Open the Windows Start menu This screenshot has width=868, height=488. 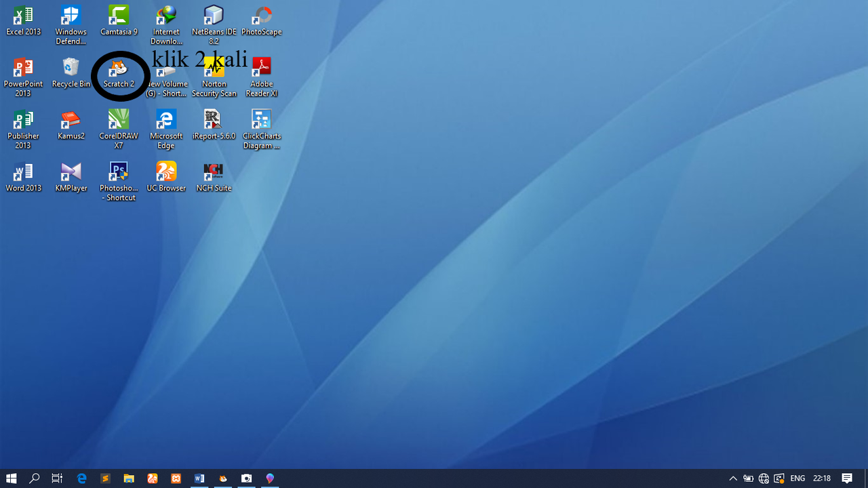coord(11,479)
